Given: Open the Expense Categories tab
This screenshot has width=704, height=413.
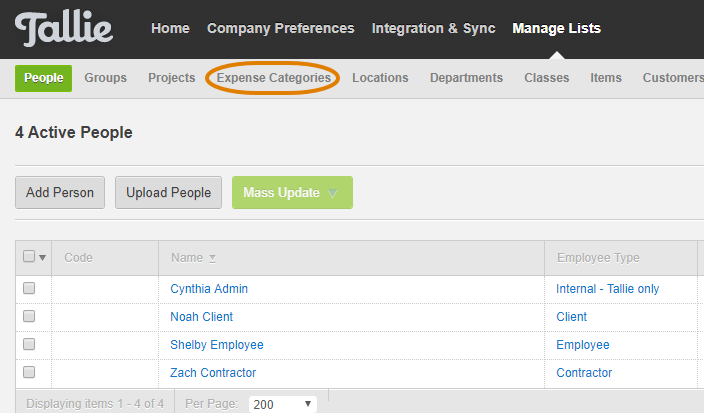Looking at the screenshot, I should [x=274, y=78].
